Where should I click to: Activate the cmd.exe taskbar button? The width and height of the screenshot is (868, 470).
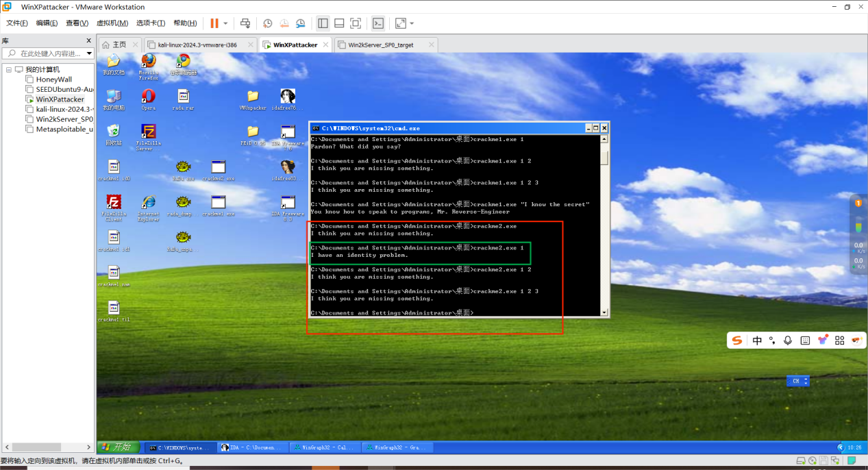tap(180, 447)
